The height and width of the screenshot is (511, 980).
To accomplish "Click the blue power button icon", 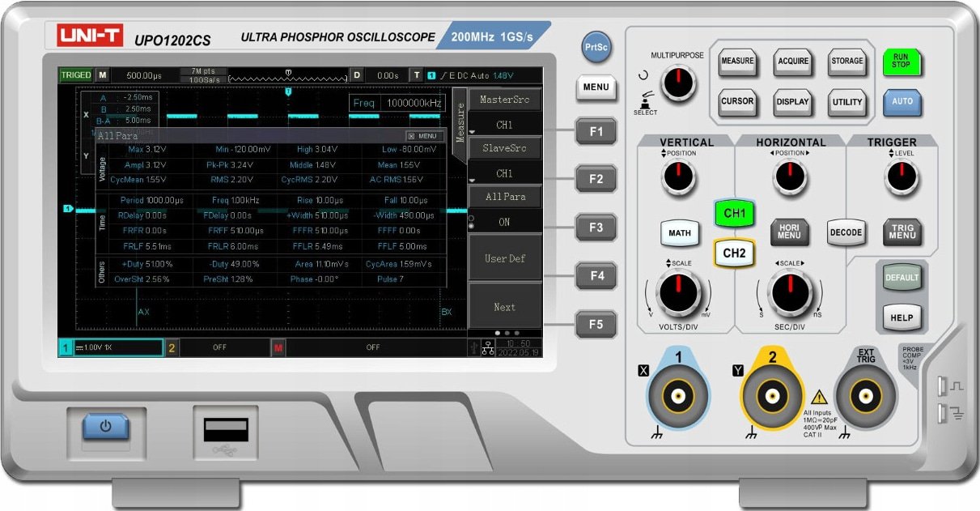I will tap(105, 425).
